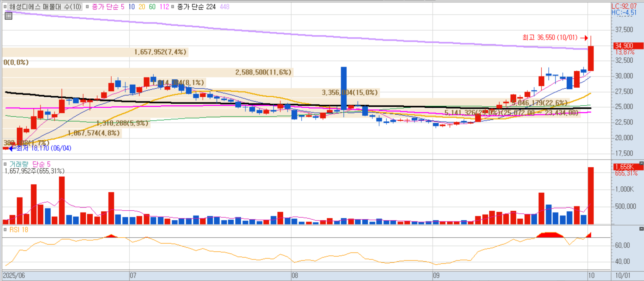
Task: Click the LC:92.07 readout
Action: click(624, 6)
